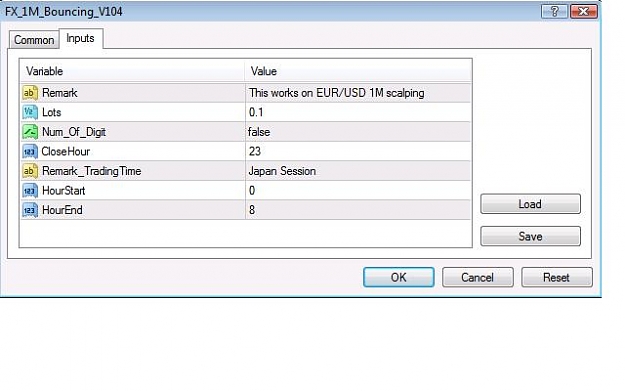This screenshot has height=391, width=625.
Task: Select the CloseHour variable name
Action: tap(66, 151)
